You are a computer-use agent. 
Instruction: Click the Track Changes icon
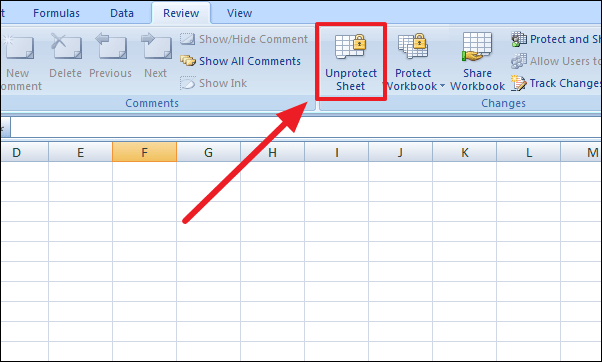519,83
